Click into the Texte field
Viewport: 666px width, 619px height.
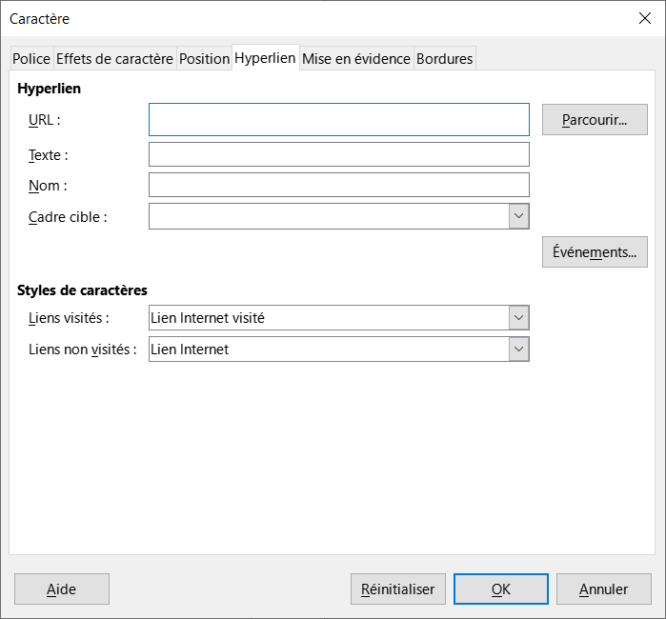[339, 155]
